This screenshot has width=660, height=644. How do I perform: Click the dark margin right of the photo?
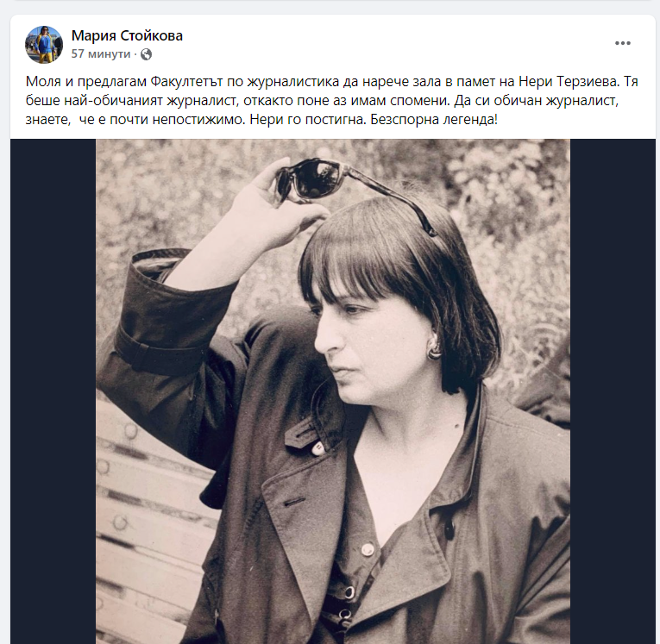(x=613, y=391)
